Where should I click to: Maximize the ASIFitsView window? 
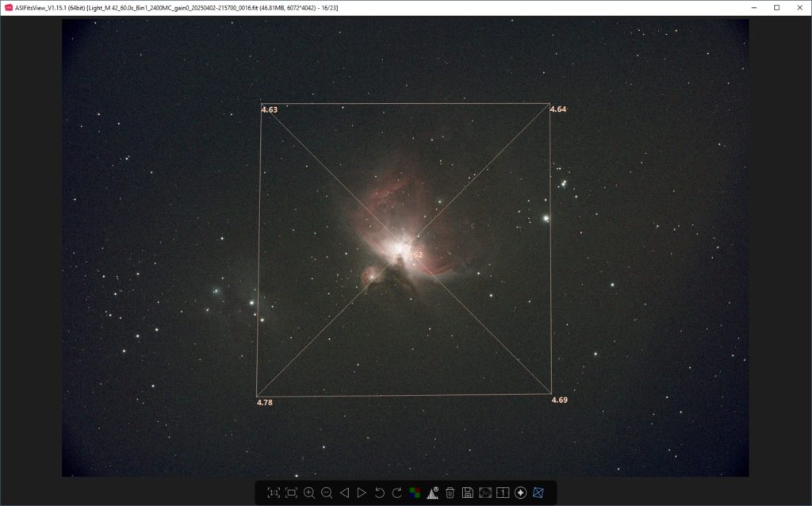pyautogui.click(x=776, y=7)
